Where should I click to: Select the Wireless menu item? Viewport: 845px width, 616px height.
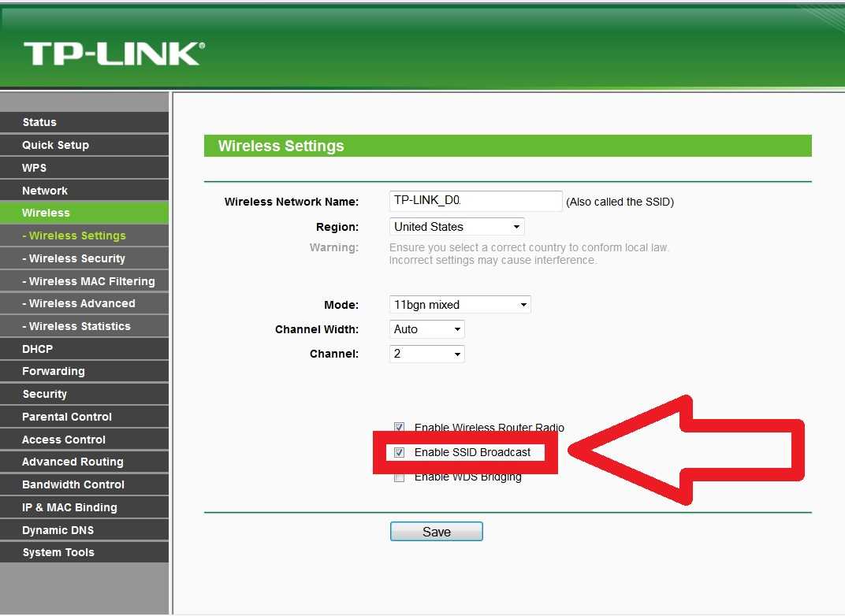click(84, 213)
